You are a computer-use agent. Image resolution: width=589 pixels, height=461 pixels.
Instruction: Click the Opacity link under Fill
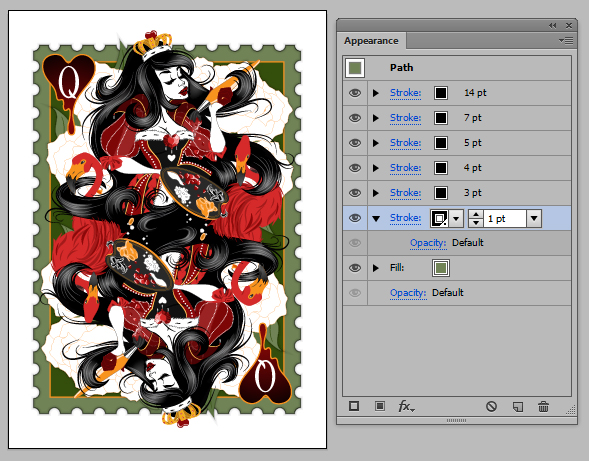point(408,293)
